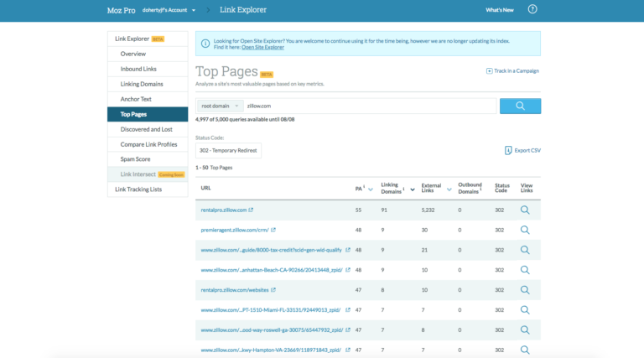Image resolution: width=644 pixels, height=358 pixels.
Task: Go to Inbound Links section
Action: [148, 69]
